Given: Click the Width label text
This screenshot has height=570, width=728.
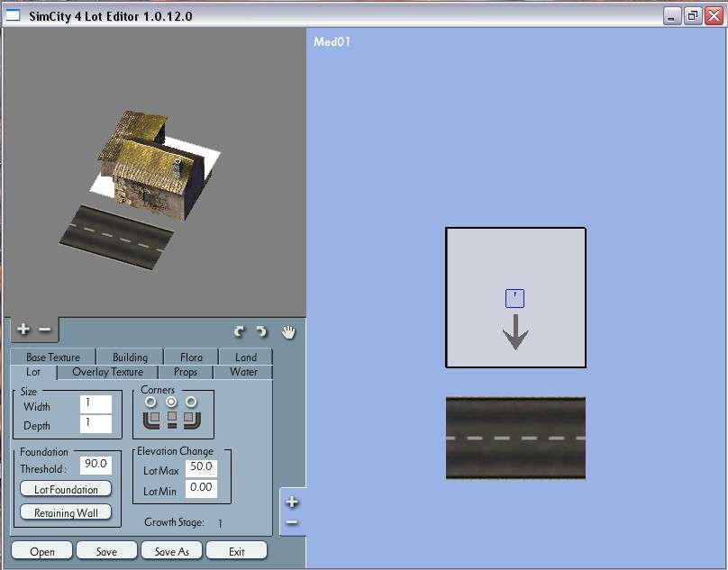Looking at the screenshot, I should tap(37, 407).
